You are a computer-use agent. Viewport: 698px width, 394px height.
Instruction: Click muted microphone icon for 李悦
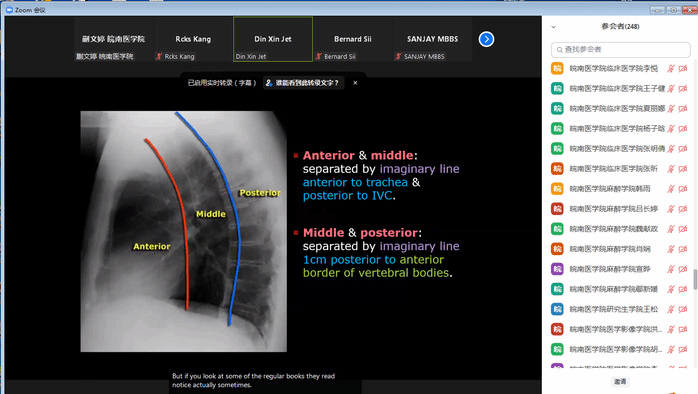pos(671,69)
